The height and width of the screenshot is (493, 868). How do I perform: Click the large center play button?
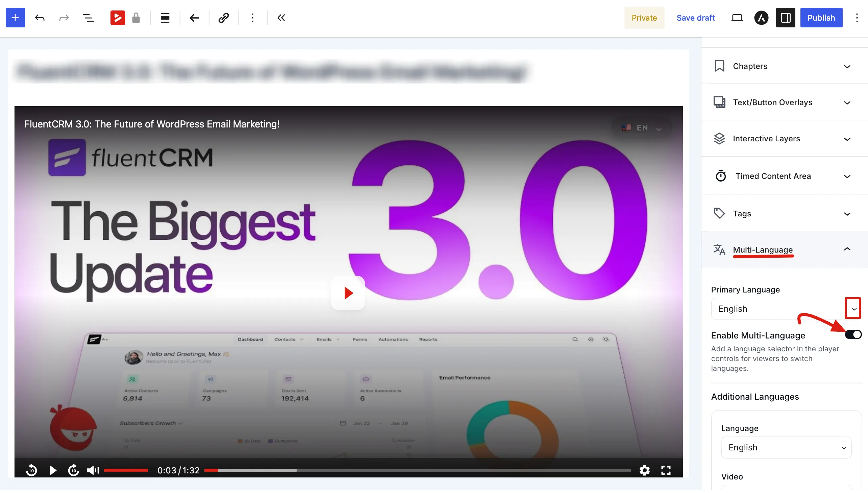click(348, 293)
